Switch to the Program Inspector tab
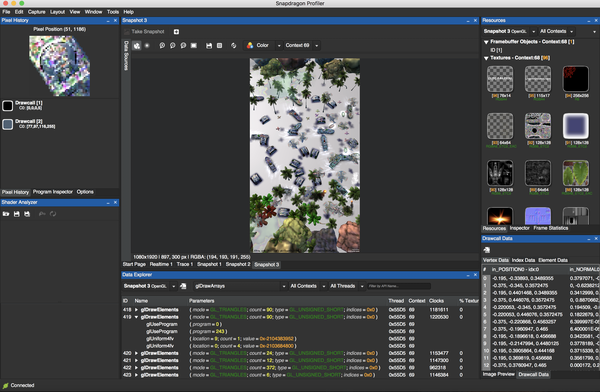 click(x=52, y=192)
